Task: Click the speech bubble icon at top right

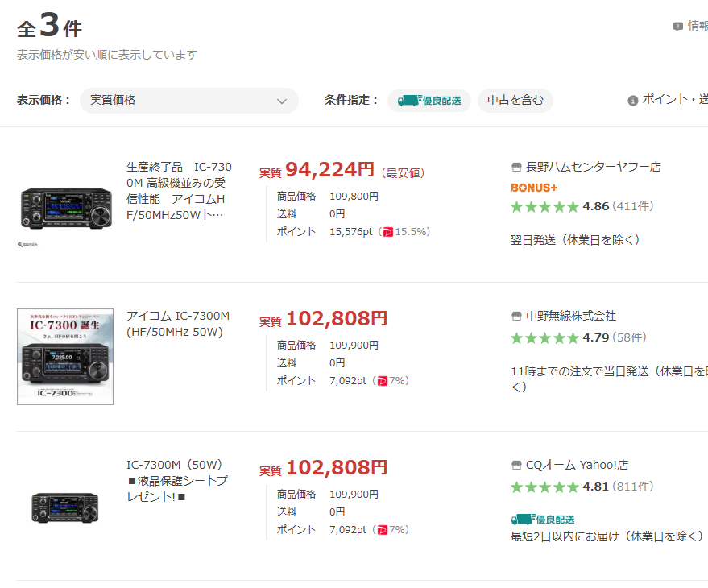Action: [x=677, y=27]
